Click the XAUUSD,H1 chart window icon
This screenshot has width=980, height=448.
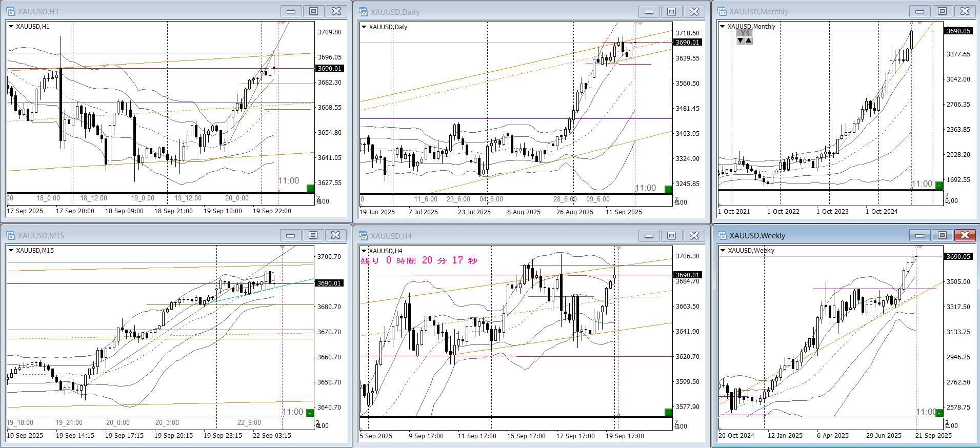point(11,11)
